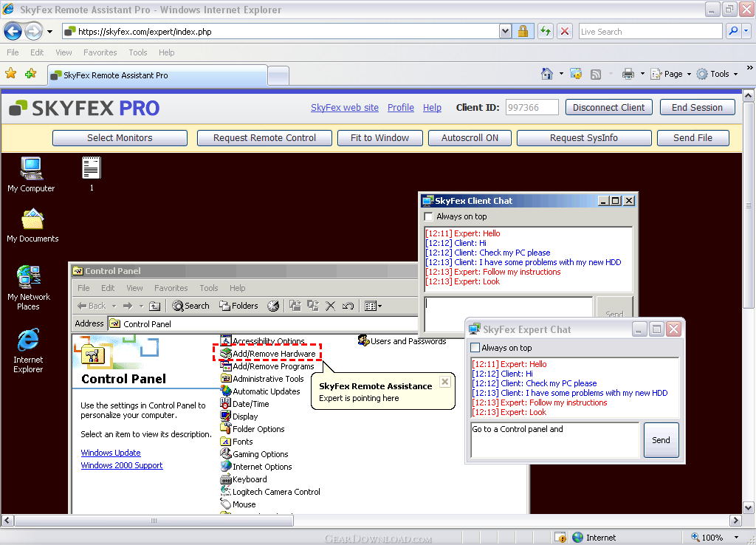Image resolution: width=756 pixels, height=545 pixels.
Task: Go back with the browser Back arrow
Action: coord(13,32)
